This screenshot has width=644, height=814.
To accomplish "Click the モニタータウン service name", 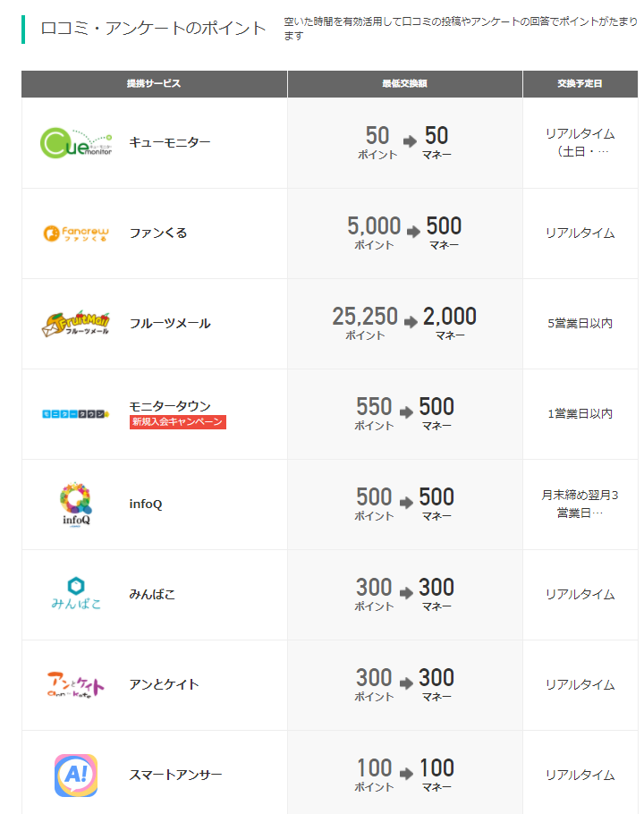I will coord(170,405).
